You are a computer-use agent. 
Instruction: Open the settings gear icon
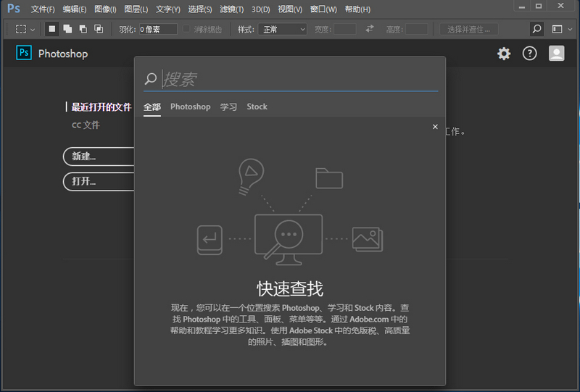[x=504, y=54]
